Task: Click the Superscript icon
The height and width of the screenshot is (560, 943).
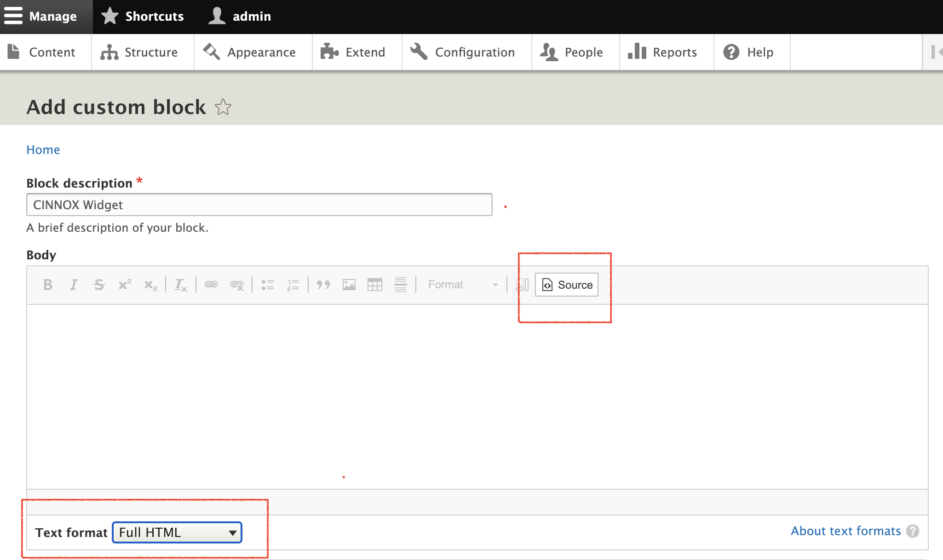Action: coord(125,285)
